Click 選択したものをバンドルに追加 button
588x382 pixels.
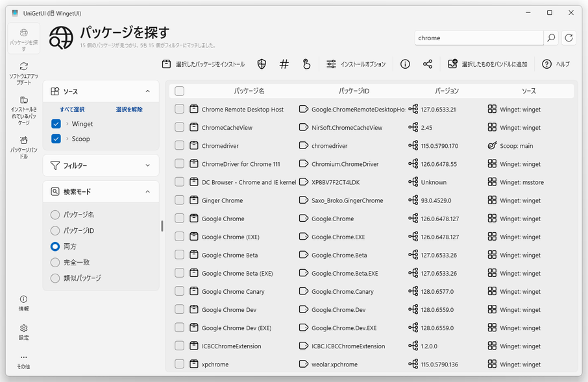[x=487, y=64]
